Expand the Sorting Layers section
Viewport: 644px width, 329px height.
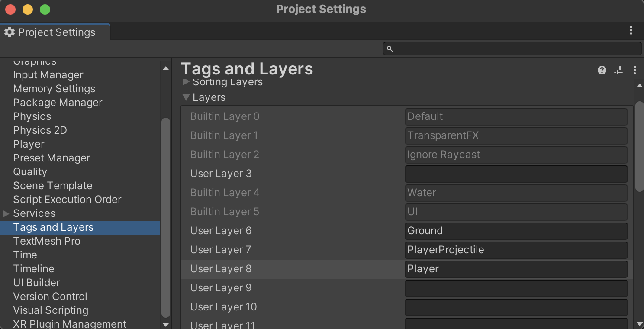187,81
